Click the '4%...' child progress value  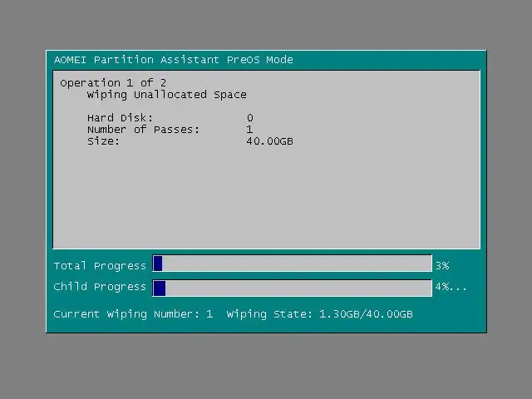[x=451, y=287]
